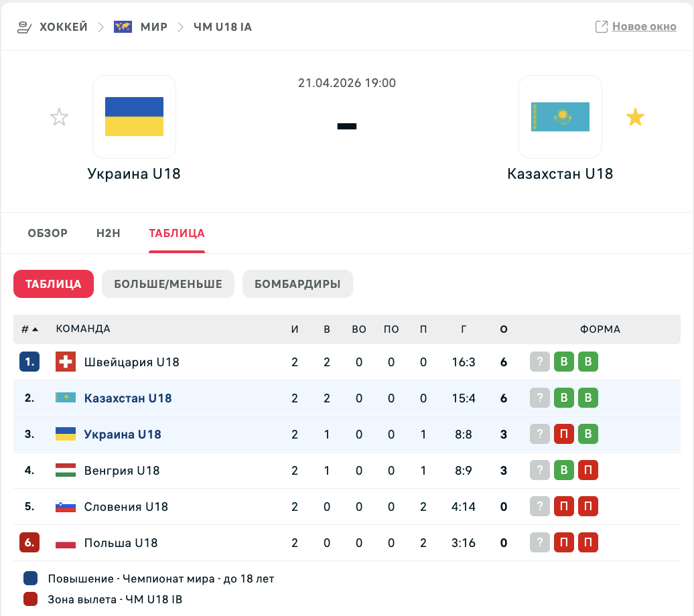Open the БОМБАРДИРЫ top scorers view
Viewport: 694px width, 616px height.
[297, 284]
